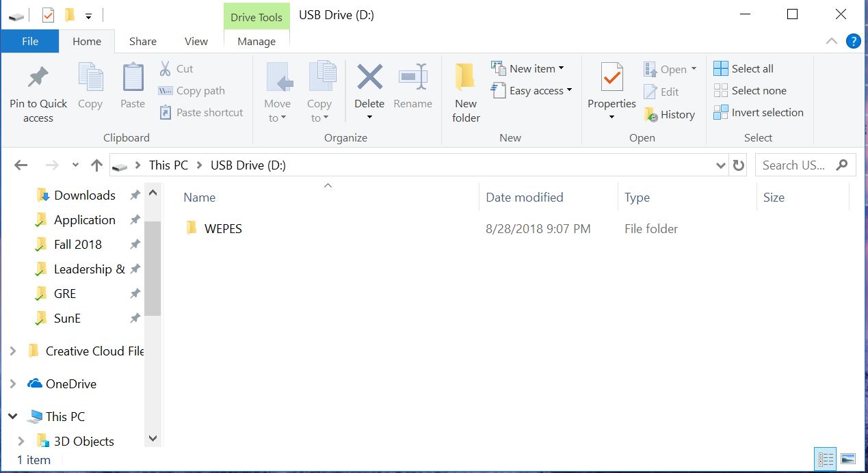Click the History icon in ribbon
Image resolution: width=868 pixels, height=473 pixels.
tap(651, 115)
